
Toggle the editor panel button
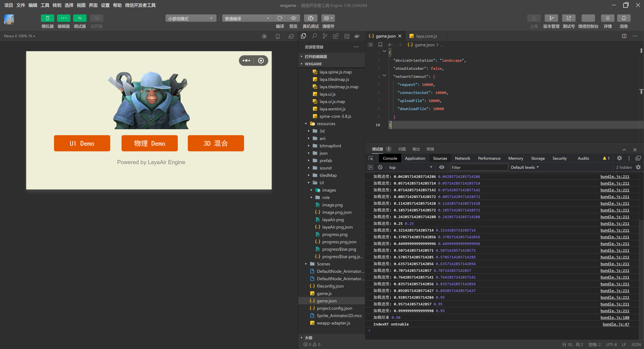tap(64, 18)
